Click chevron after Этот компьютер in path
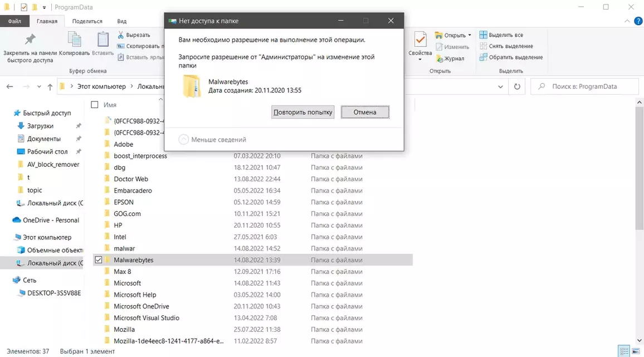The width and height of the screenshot is (644, 357). click(x=132, y=86)
